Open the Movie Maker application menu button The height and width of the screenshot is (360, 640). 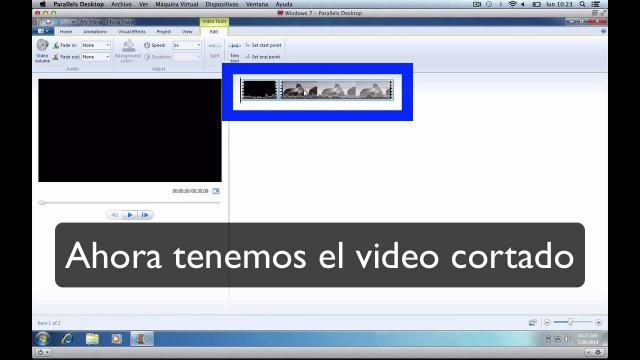[x=43, y=31]
